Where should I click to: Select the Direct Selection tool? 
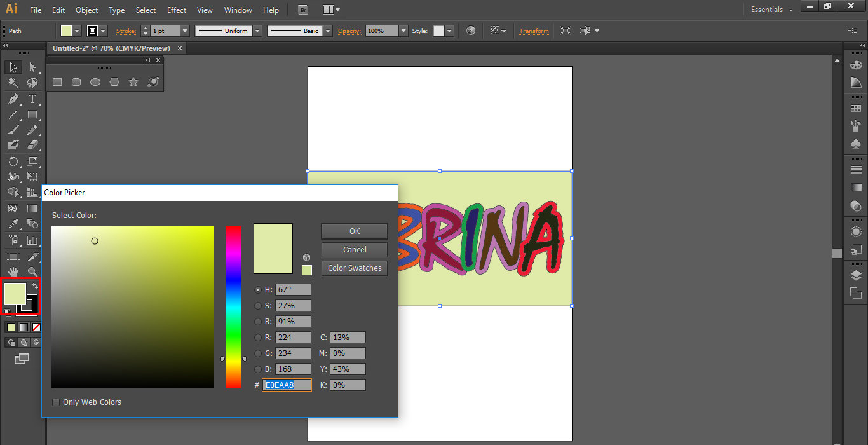tap(32, 67)
